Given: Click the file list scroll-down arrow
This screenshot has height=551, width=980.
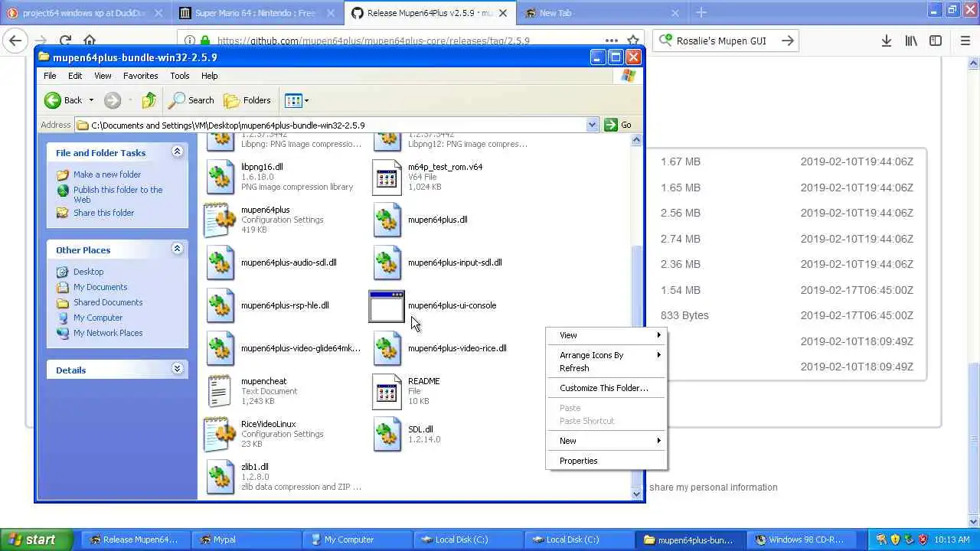Looking at the screenshot, I should [x=637, y=494].
